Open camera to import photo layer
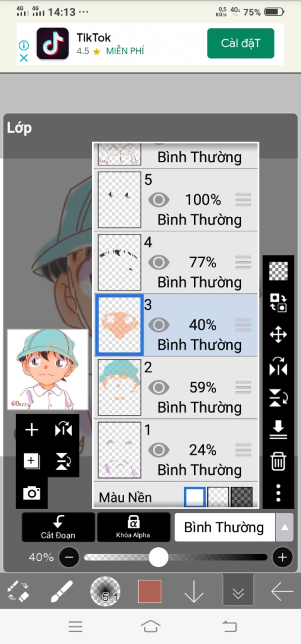 click(32, 493)
